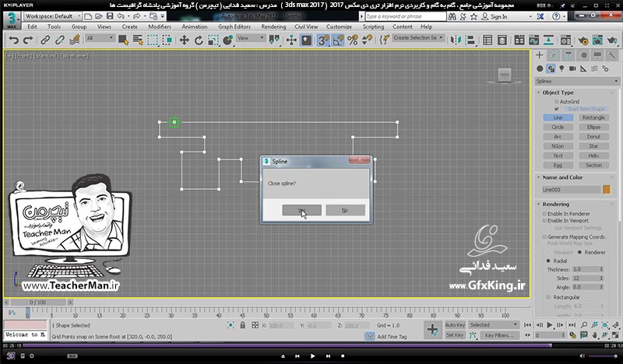The width and height of the screenshot is (623, 364).
Task: Open the Create panel plus tab
Action: [539, 55]
